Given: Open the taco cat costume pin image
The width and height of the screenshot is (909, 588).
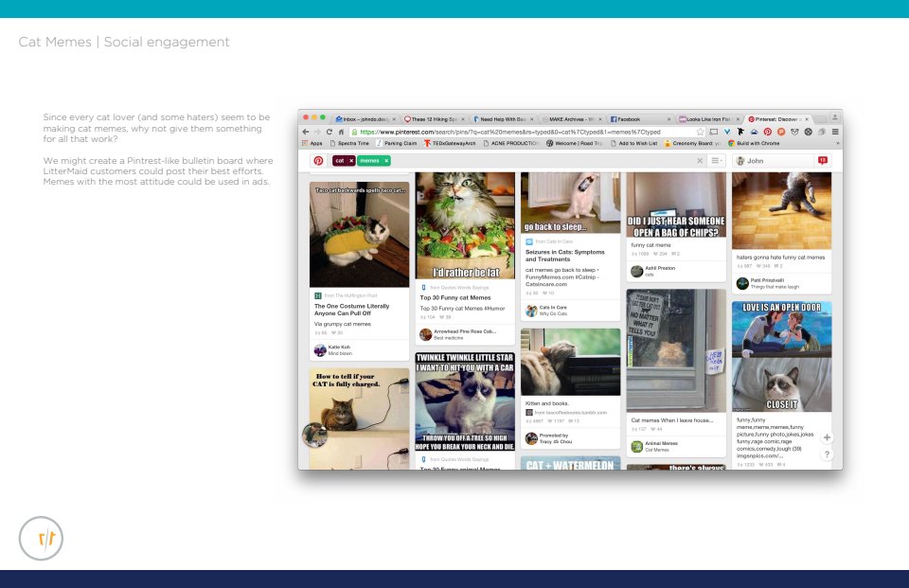Looking at the screenshot, I should pyautogui.click(x=359, y=234).
